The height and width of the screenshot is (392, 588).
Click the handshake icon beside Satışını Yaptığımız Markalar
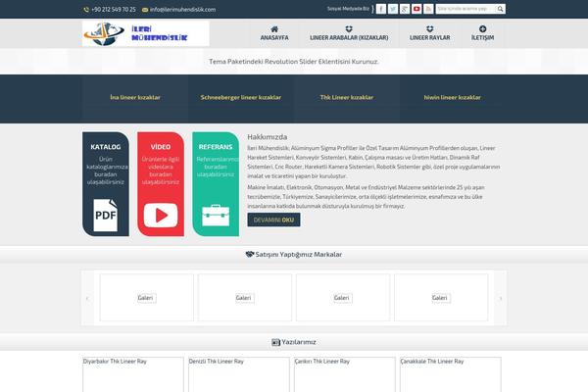[250, 254]
